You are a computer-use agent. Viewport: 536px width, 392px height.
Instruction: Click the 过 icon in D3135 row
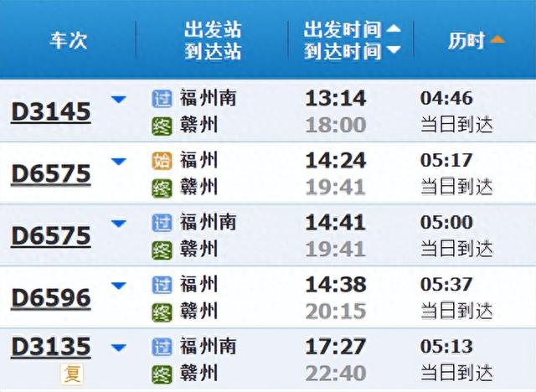[162, 347]
